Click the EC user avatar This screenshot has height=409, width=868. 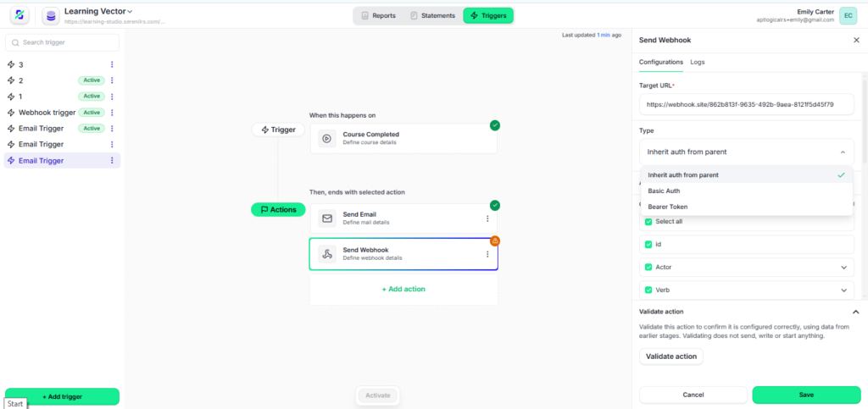click(x=848, y=16)
